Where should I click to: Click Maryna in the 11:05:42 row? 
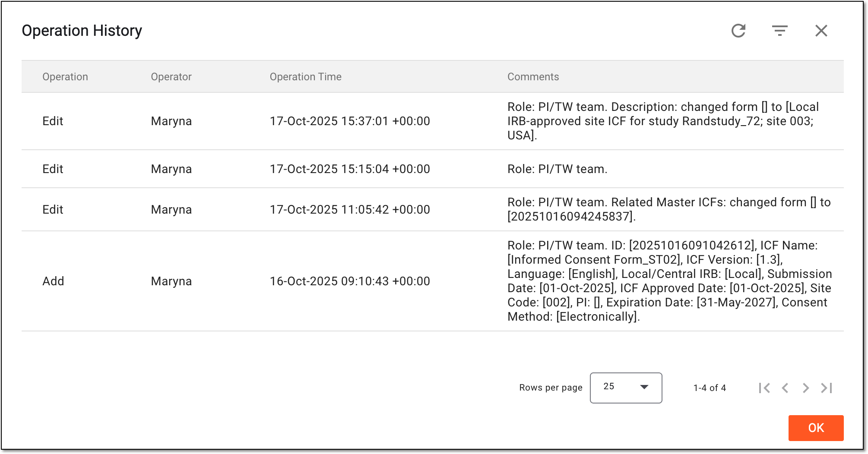[171, 210]
